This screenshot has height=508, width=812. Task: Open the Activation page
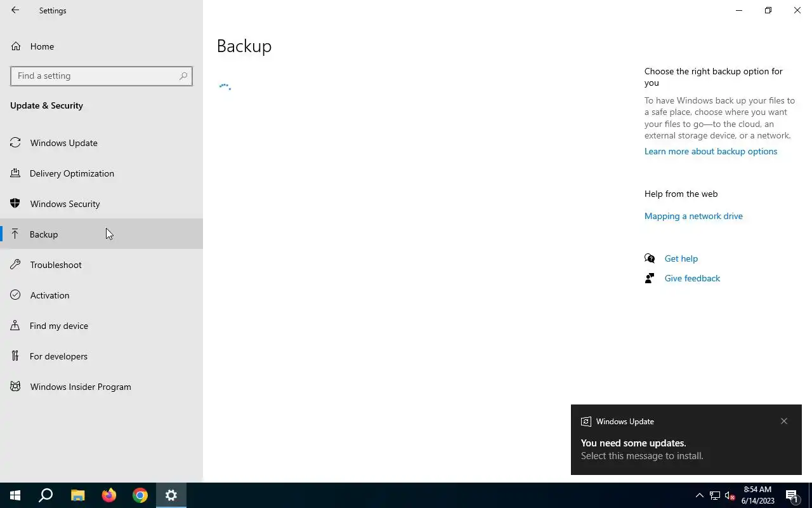tap(101, 295)
